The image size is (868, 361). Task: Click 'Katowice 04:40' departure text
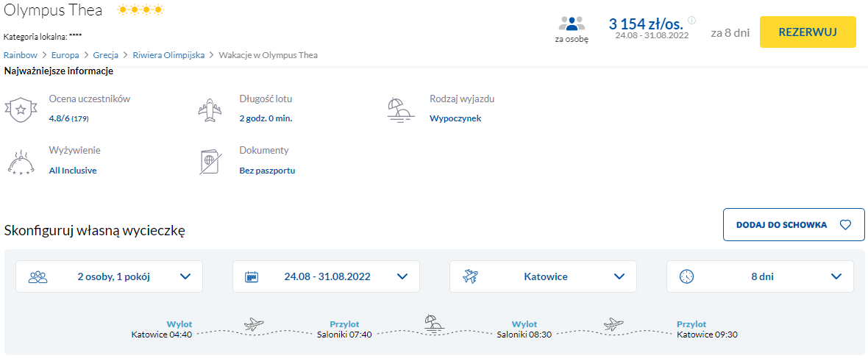click(162, 335)
